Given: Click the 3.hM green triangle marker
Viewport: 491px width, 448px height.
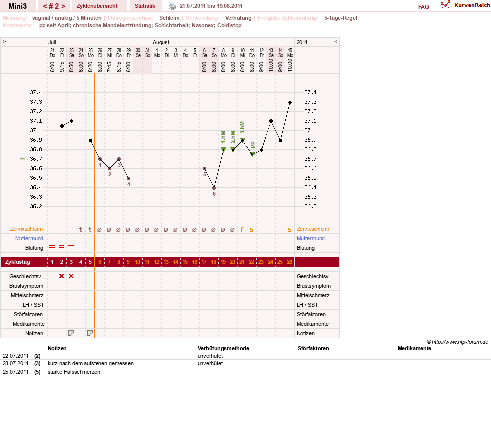Looking at the screenshot, I should (242, 140).
